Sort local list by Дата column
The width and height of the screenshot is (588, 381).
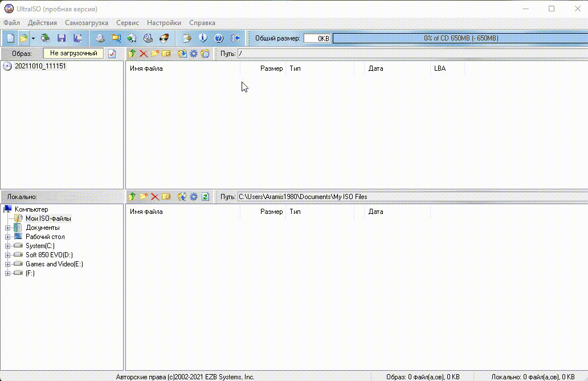(x=397, y=212)
